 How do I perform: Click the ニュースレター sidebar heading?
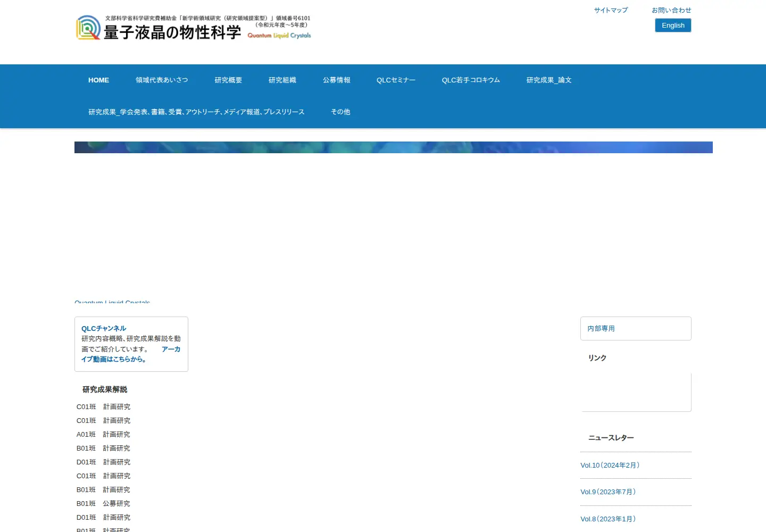pos(611,438)
